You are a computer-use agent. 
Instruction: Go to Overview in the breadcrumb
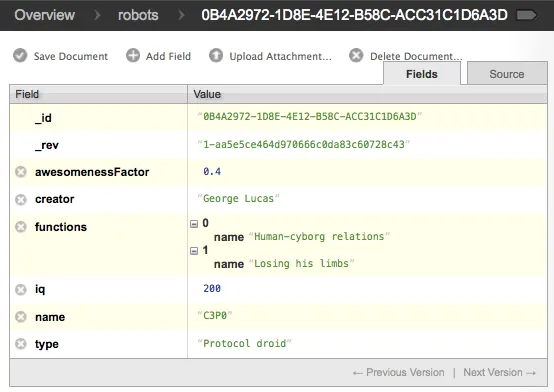45,15
